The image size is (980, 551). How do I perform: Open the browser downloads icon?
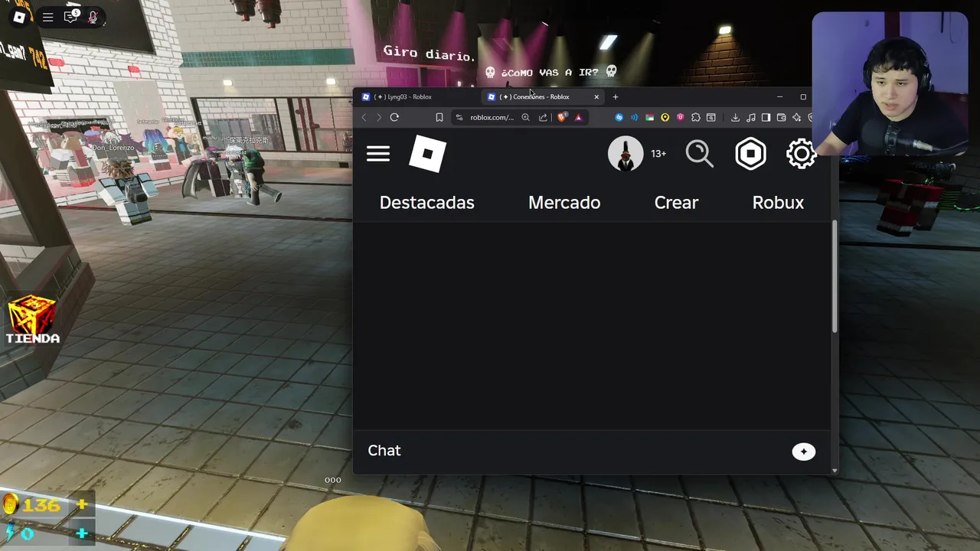coord(735,117)
